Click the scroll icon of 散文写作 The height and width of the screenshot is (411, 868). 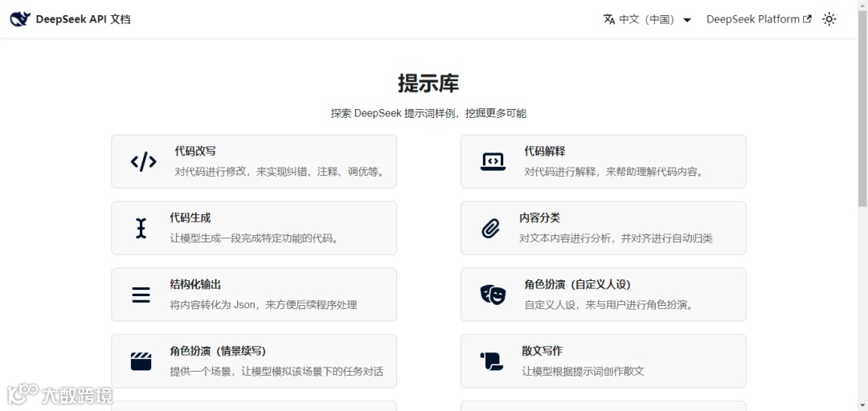coord(491,361)
